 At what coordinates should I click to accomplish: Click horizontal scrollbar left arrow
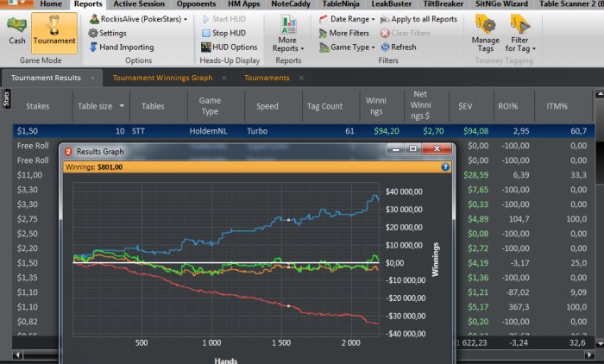pyautogui.click(x=17, y=355)
